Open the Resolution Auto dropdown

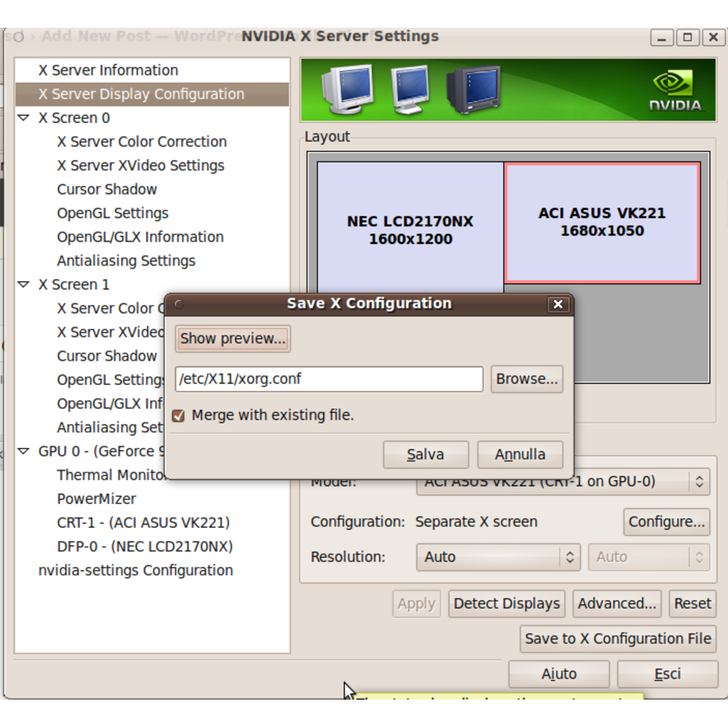pos(498,557)
